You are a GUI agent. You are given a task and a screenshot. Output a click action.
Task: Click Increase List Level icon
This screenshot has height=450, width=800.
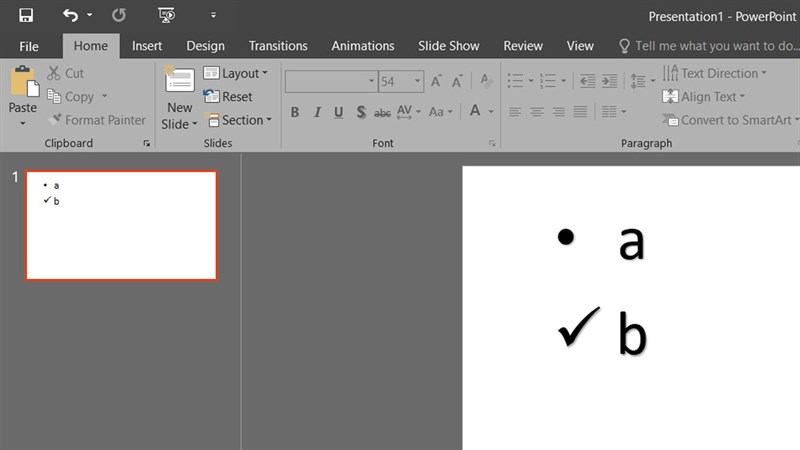pos(609,81)
